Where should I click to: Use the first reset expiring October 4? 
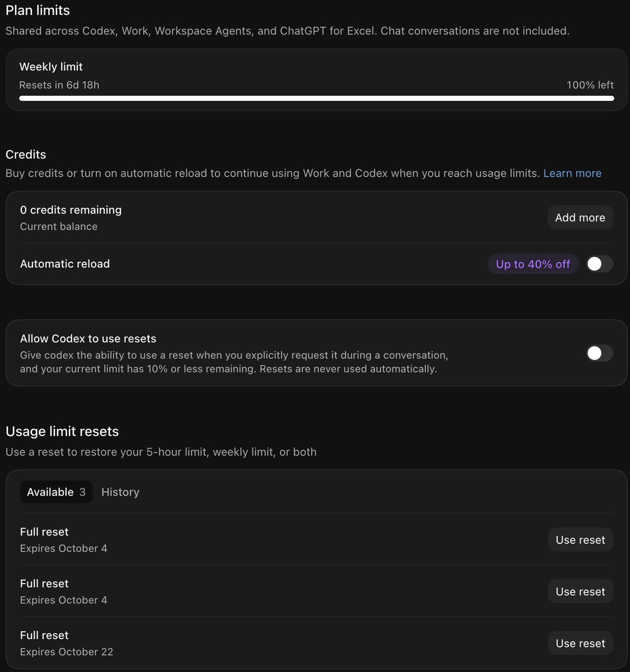[x=580, y=540]
